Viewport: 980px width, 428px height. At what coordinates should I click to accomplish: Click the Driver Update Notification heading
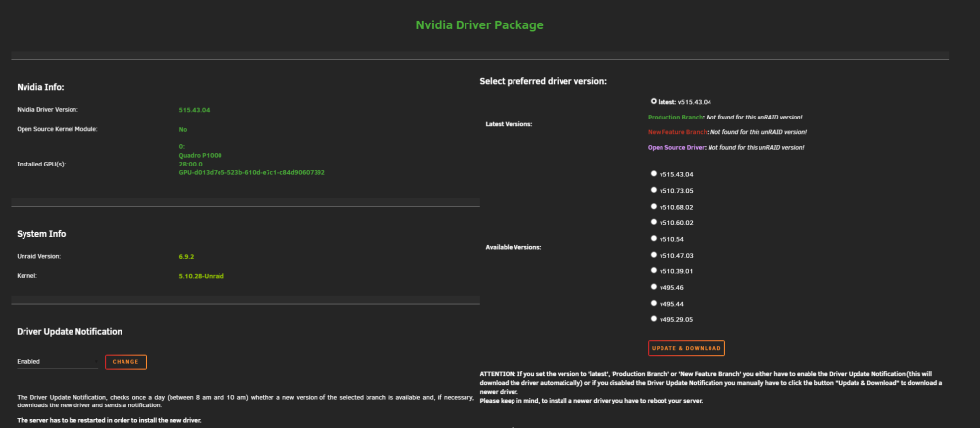point(70,332)
